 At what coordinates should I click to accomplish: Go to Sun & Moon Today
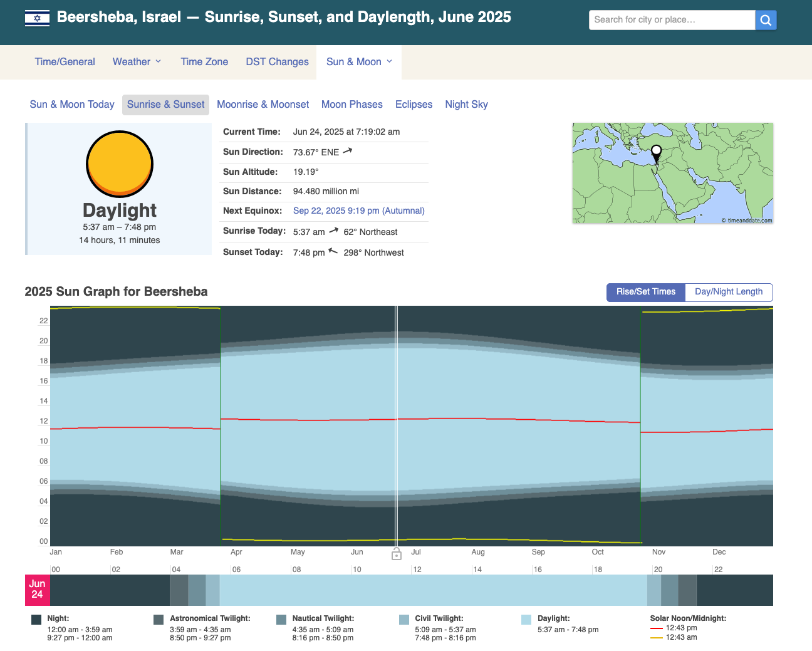[72, 105]
